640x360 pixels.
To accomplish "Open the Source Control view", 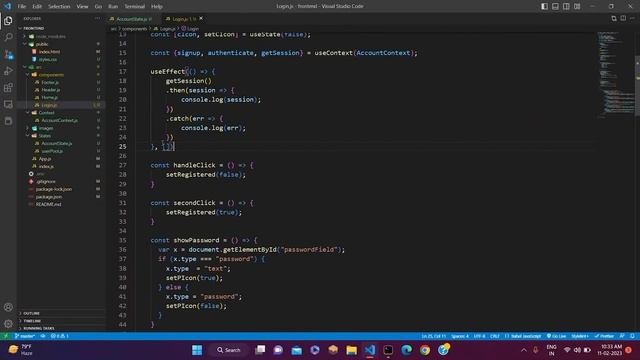I will click(8, 54).
